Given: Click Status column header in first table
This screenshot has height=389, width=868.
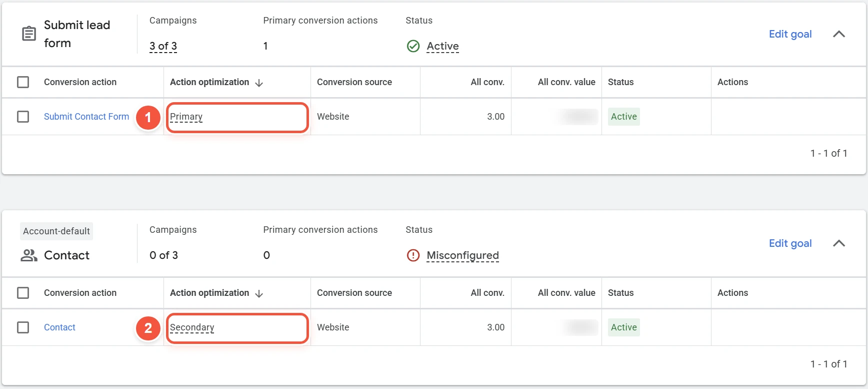Looking at the screenshot, I should click(x=620, y=82).
